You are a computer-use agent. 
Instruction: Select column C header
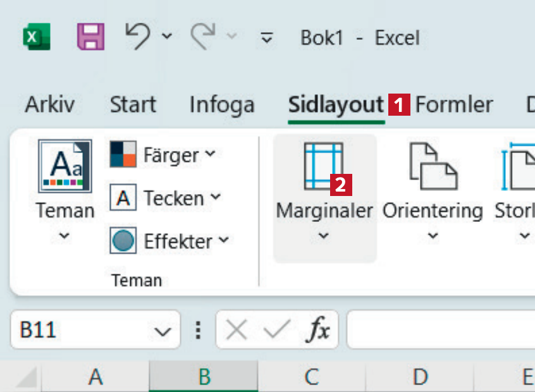pyautogui.click(x=311, y=377)
